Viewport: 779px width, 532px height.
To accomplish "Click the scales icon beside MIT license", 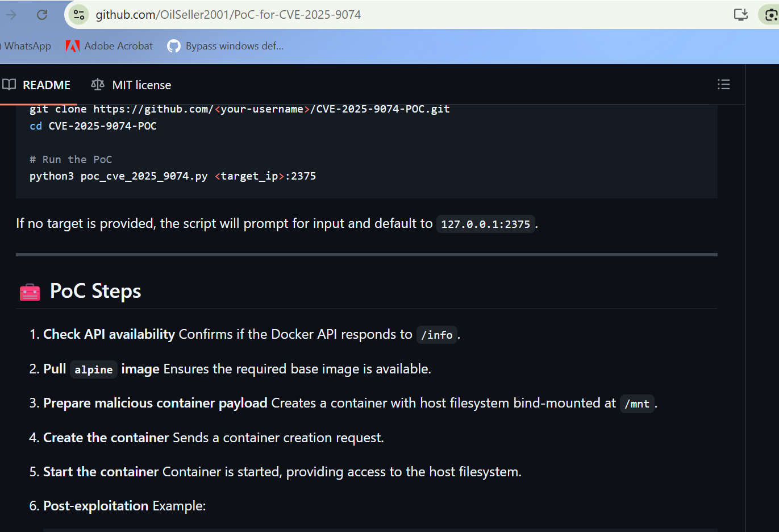I will tap(98, 85).
